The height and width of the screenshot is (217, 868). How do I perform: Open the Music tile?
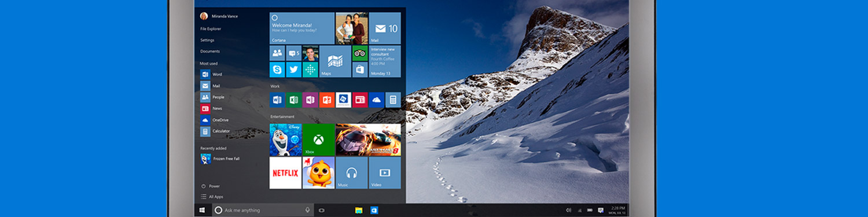(x=352, y=172)
